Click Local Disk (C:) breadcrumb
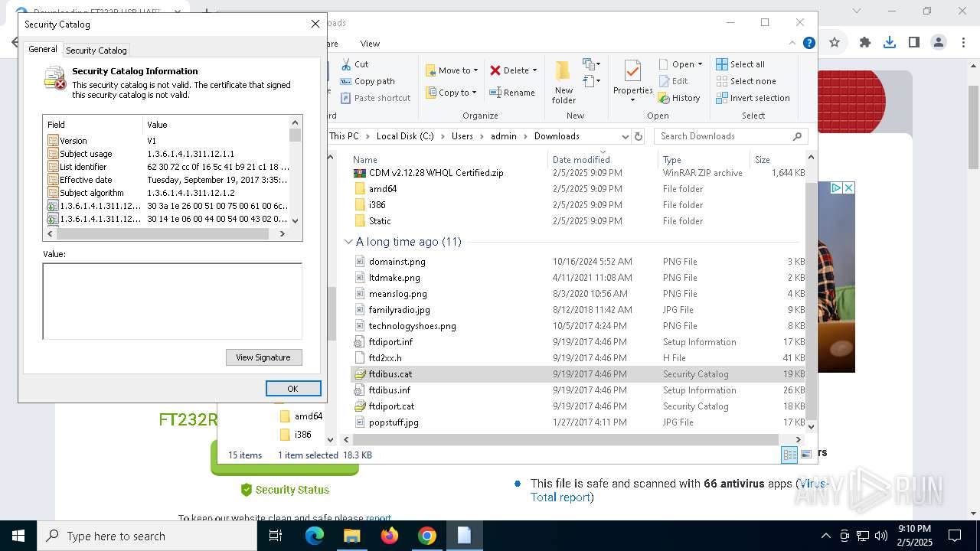The image size is (980, 551). click(405, 136)
